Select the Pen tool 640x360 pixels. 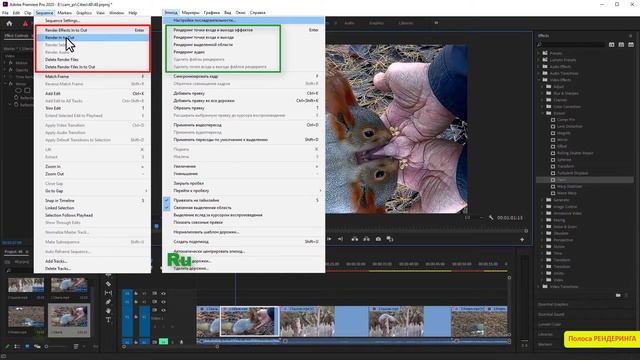coord(108,302)
